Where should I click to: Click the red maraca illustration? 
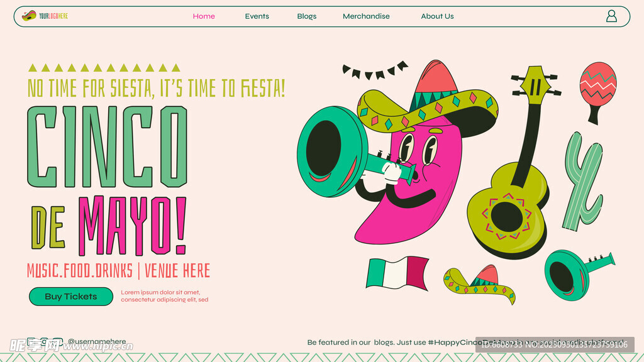(x=597, y=89)
